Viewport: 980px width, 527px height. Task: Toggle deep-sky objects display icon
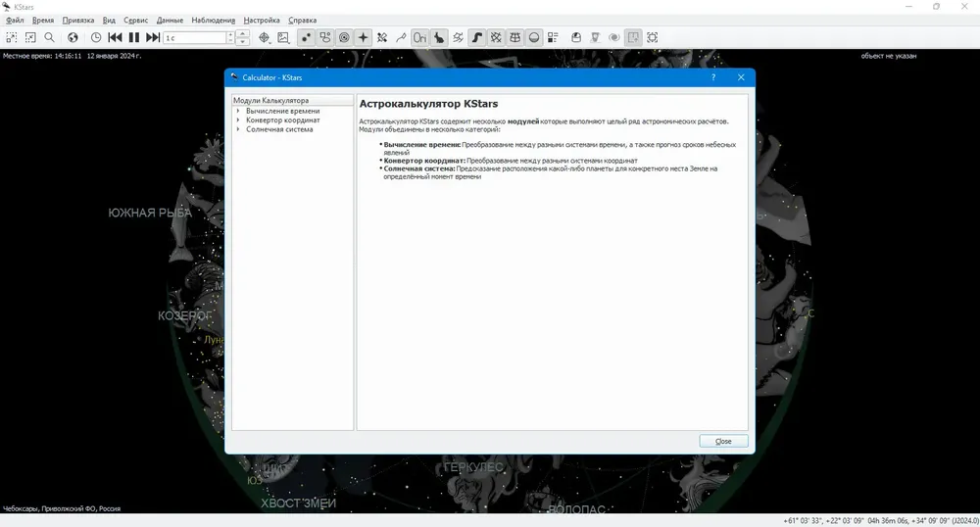[x=325, y=37]
